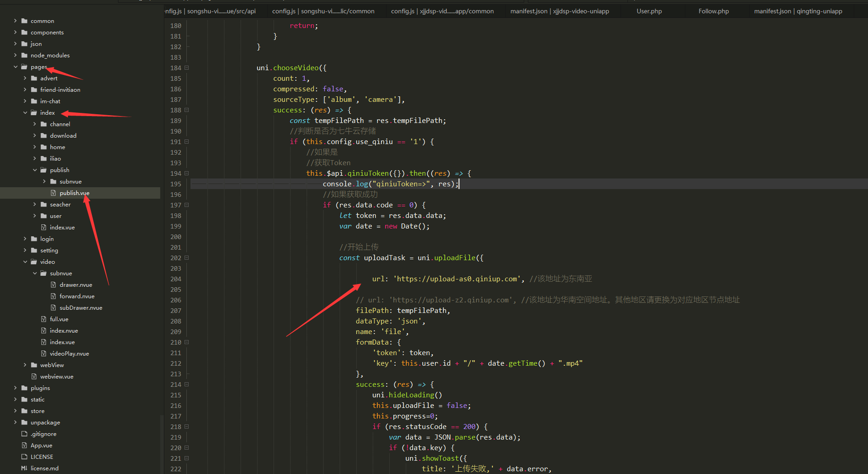868x474 pixels.
Task: Fold code block at line 214
Action: point(186,385)
